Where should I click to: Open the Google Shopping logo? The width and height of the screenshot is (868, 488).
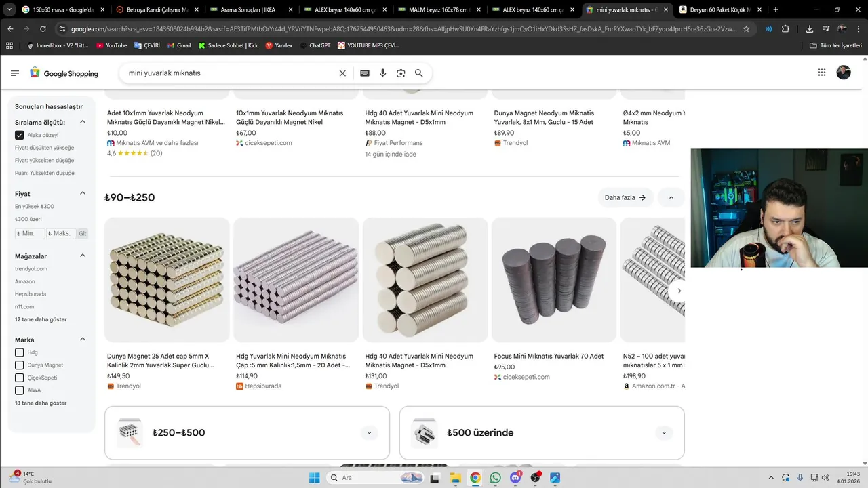click(64, 73)
